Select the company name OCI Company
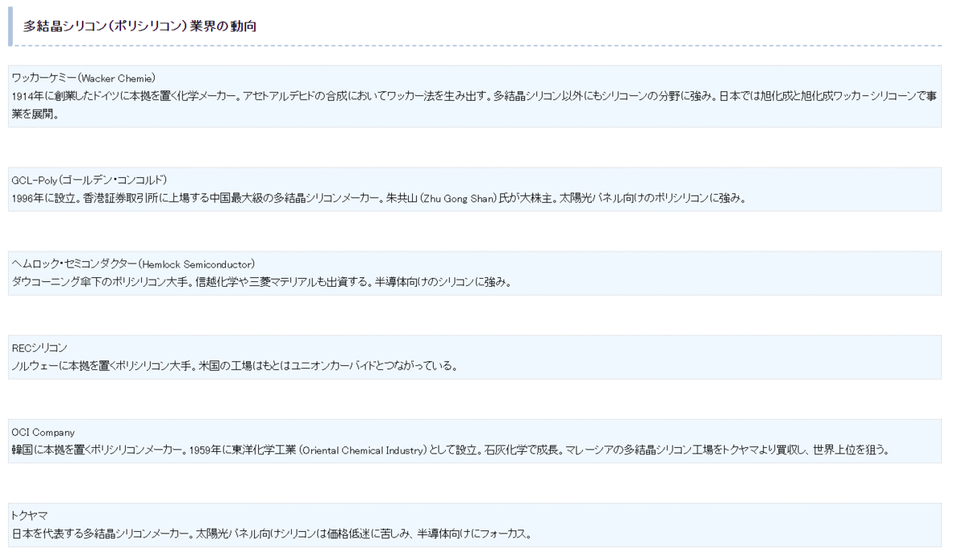 pos(43,432)
